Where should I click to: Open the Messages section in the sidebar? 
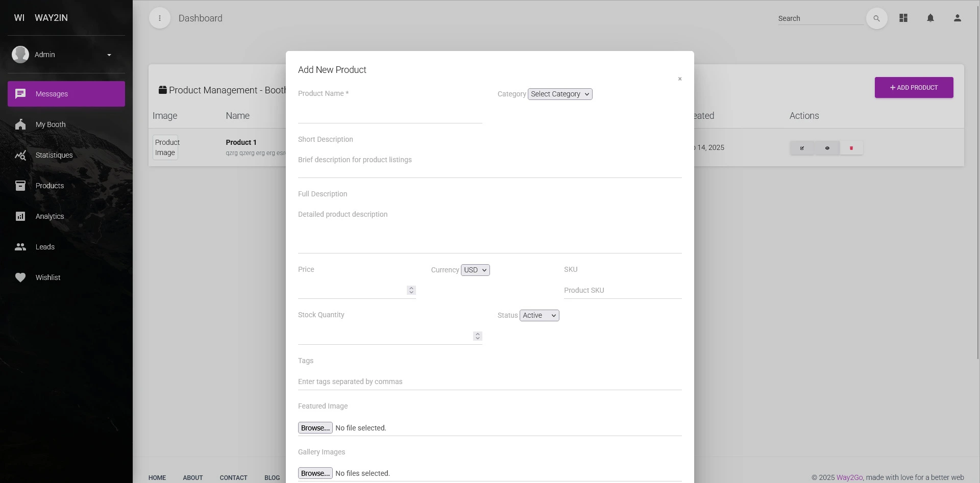coord(51,94)
